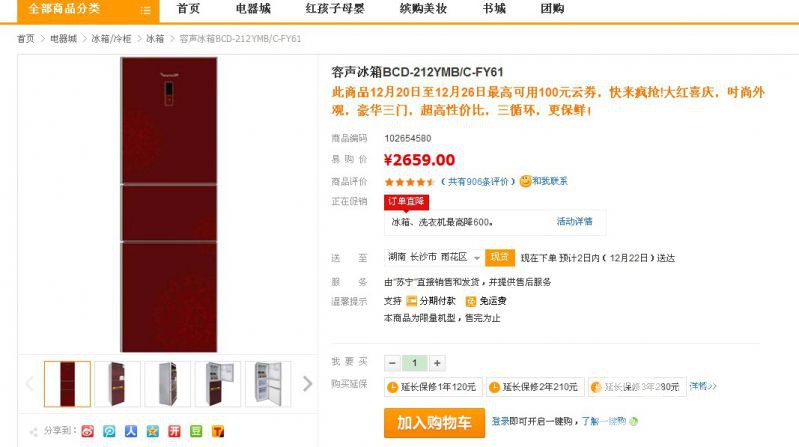799x447 pixels.
Task: Share using the Renren icon
Action: (x=131, y=431)
